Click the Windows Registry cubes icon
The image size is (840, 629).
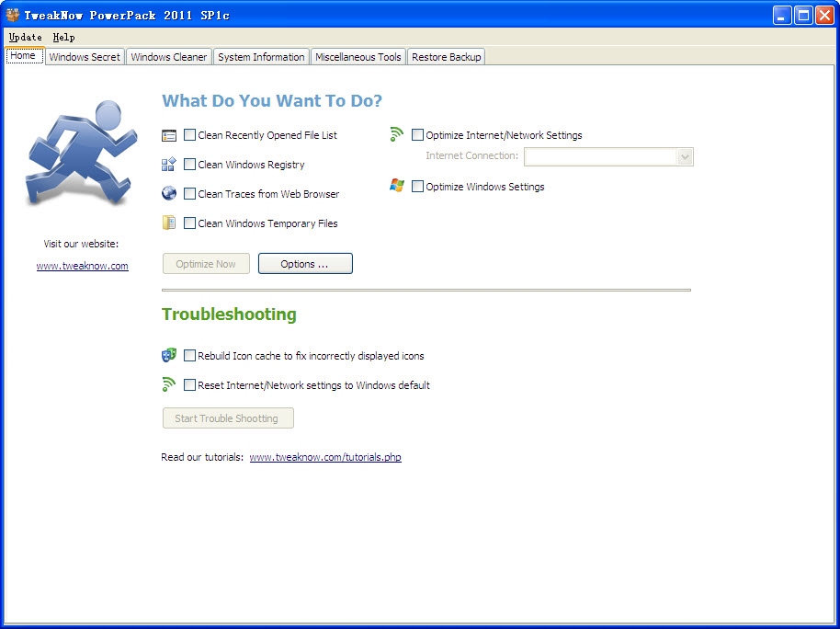point(169,164)
